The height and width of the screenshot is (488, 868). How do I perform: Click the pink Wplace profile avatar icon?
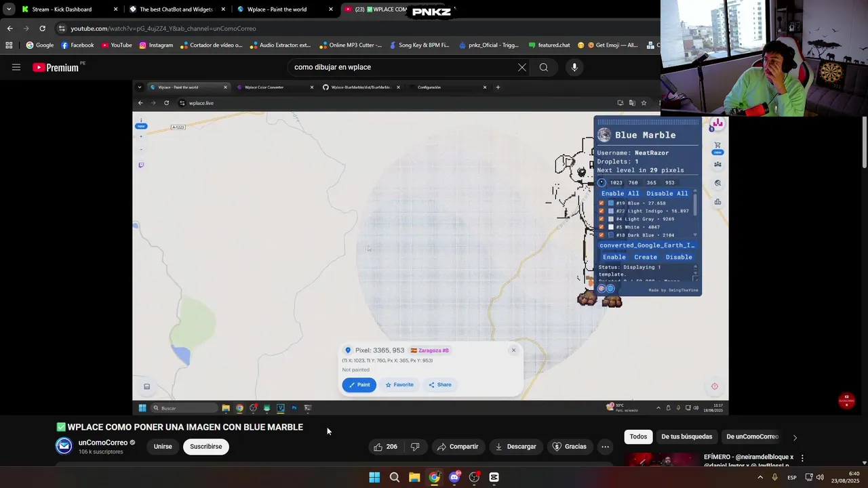pos(717,123)
